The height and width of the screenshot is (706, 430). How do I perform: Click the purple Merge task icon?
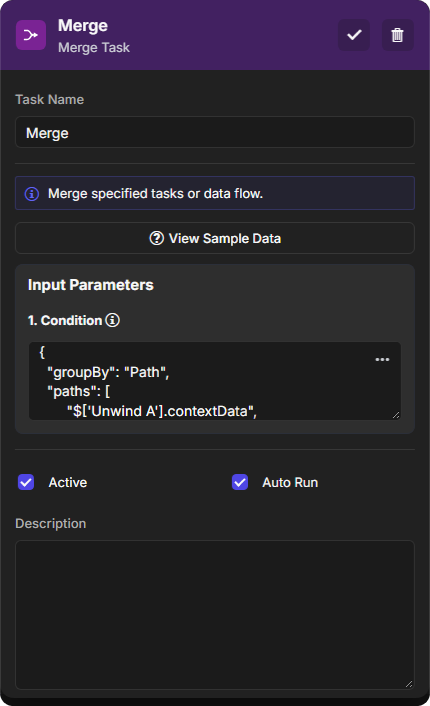(31, 35)
